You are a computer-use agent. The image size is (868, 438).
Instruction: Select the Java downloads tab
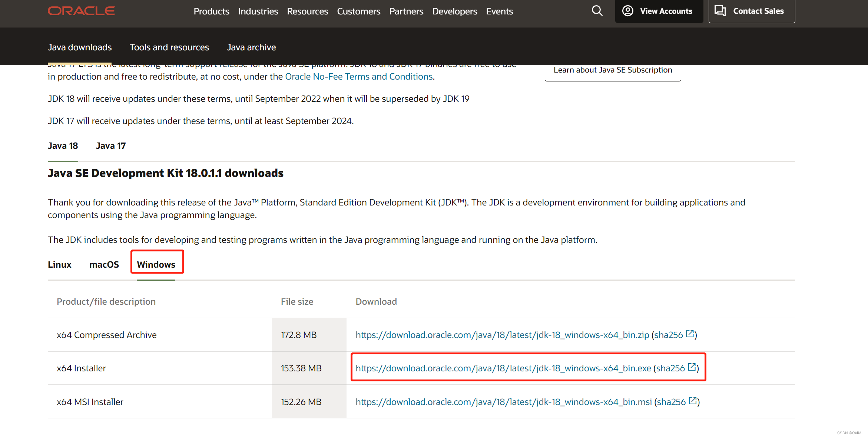[80, 47]
